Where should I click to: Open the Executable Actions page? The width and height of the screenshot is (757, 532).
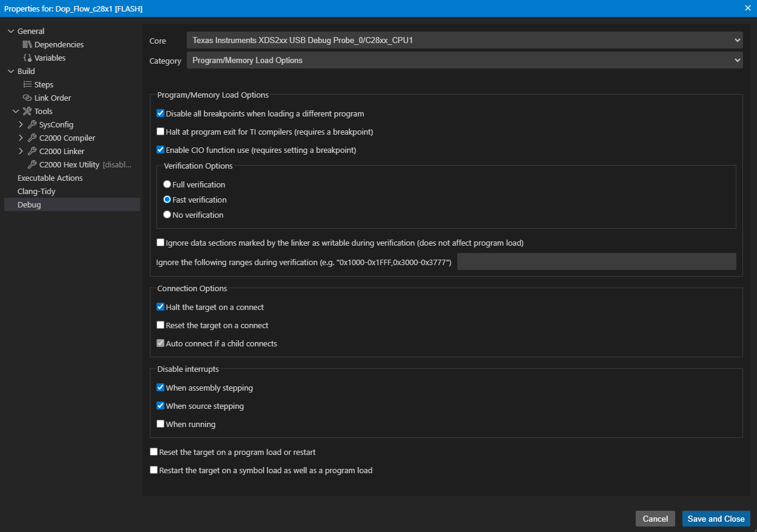tap(50, 178)
